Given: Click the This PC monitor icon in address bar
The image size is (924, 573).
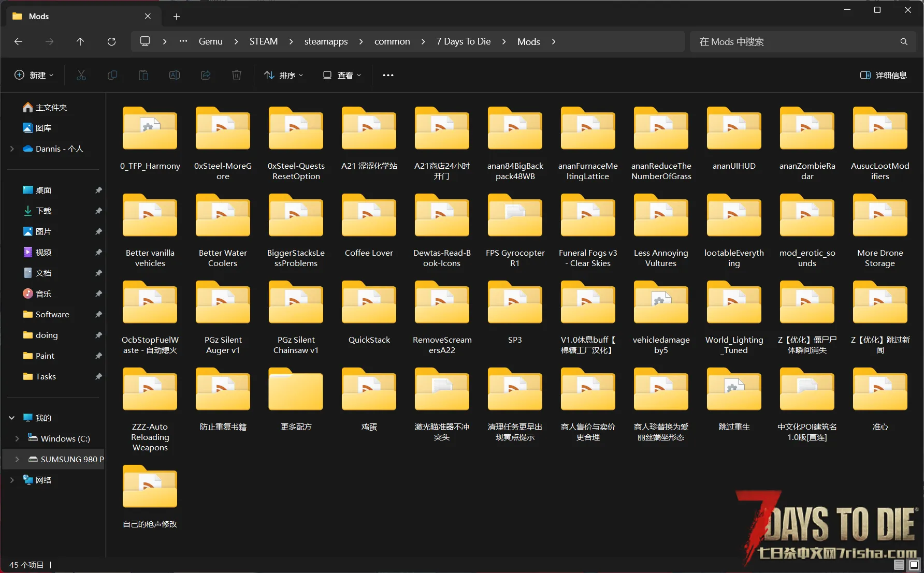Looking at the screenshot, I should pos(145,41).
